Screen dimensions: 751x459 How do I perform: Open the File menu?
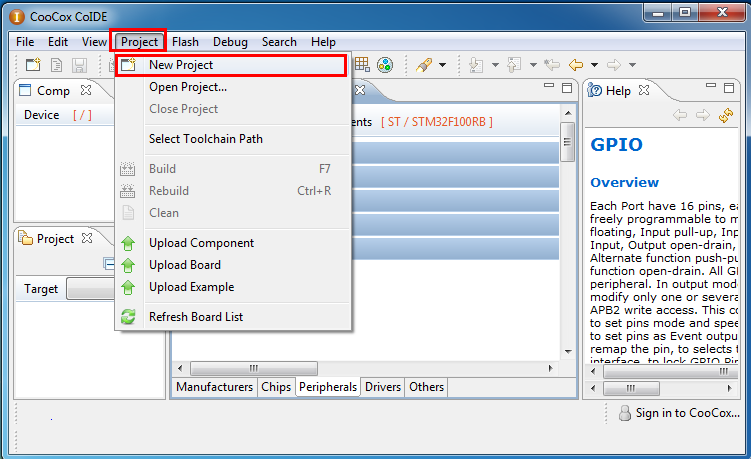[x=25, y=42]
